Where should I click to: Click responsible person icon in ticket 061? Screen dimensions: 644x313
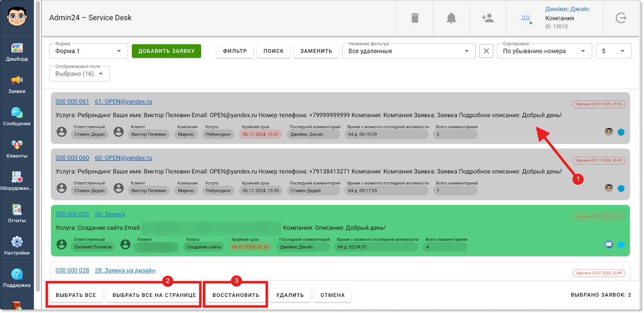pyautogui.click(x=62, y=132)
